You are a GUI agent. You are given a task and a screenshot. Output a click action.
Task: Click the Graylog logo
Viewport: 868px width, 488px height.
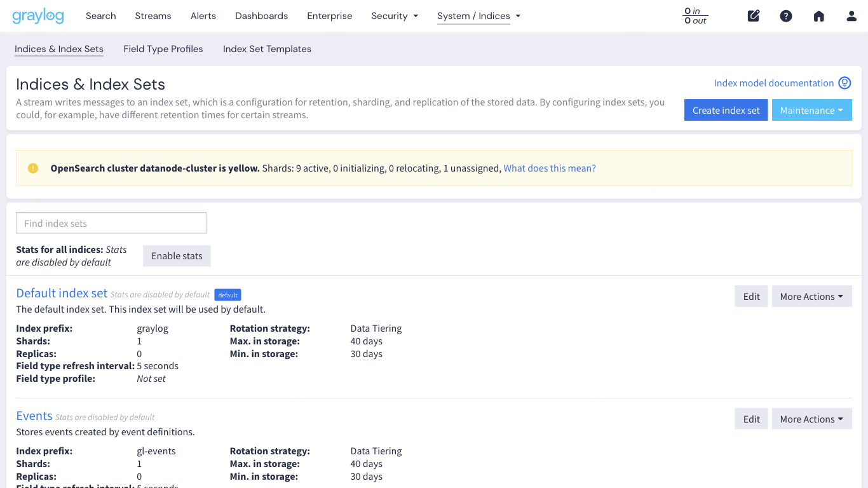point(38,16)
